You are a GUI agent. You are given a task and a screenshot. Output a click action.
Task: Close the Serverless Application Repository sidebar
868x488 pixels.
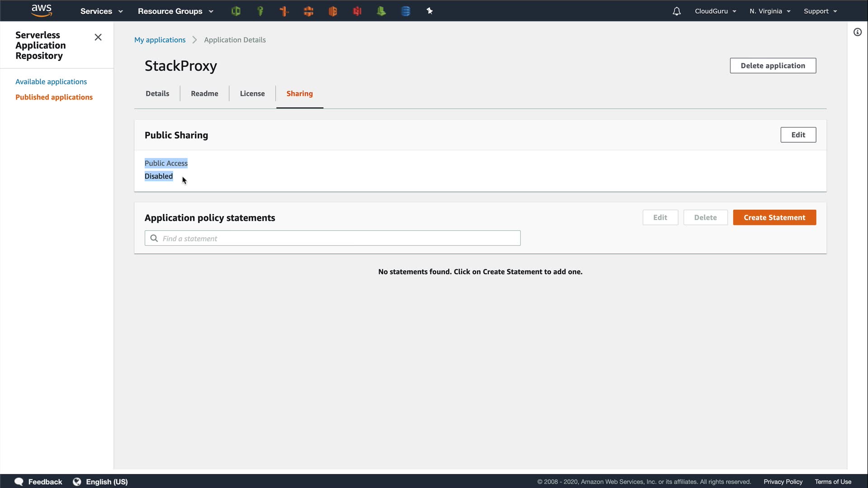(98, 38)
